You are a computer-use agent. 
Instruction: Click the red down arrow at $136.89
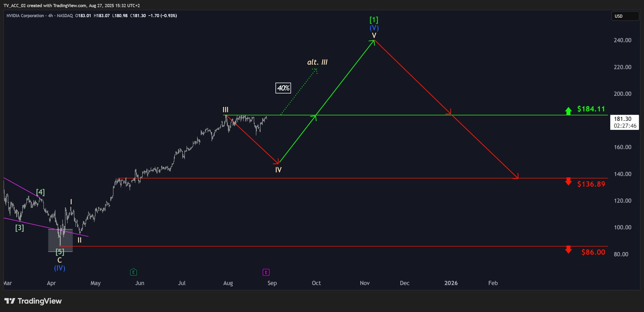point(568,181)
